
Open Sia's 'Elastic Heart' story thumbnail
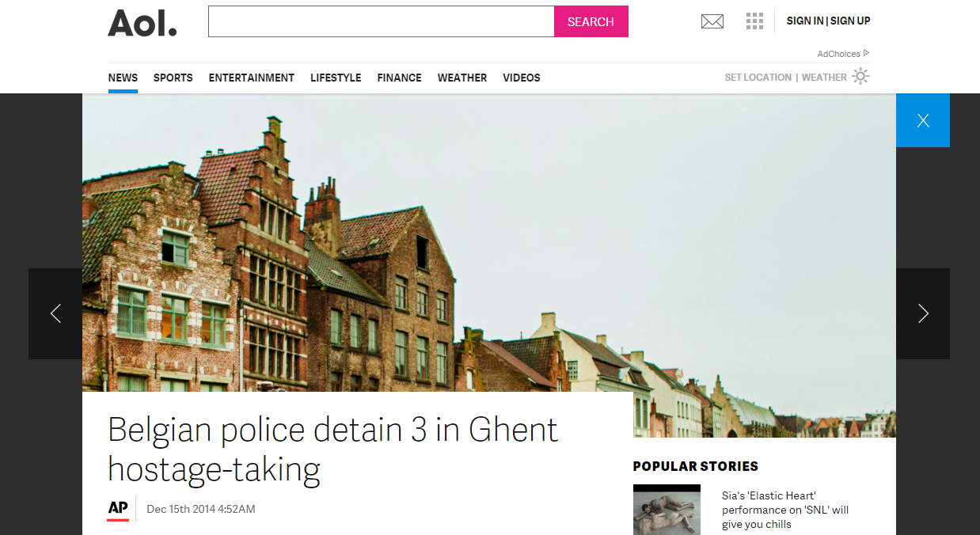[667, 510]
